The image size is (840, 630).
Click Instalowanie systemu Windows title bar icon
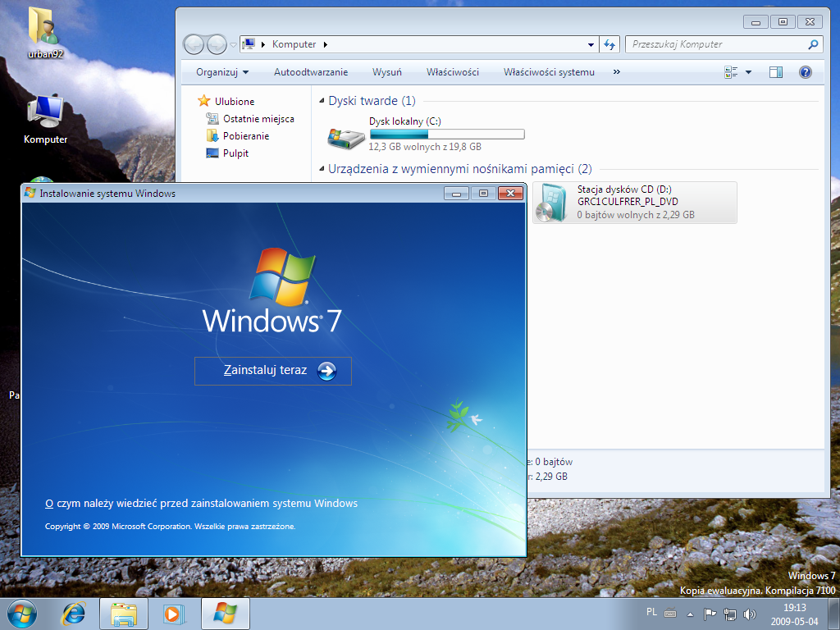point(30,193)
